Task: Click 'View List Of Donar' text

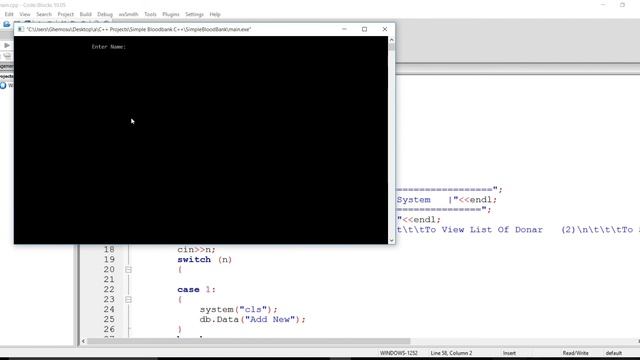Action: 492,230
